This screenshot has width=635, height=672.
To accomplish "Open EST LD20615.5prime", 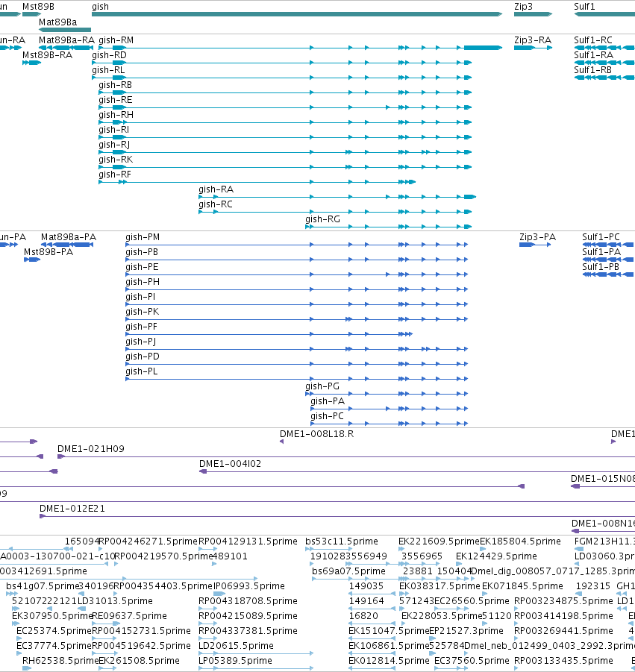I will coord(255,653).
